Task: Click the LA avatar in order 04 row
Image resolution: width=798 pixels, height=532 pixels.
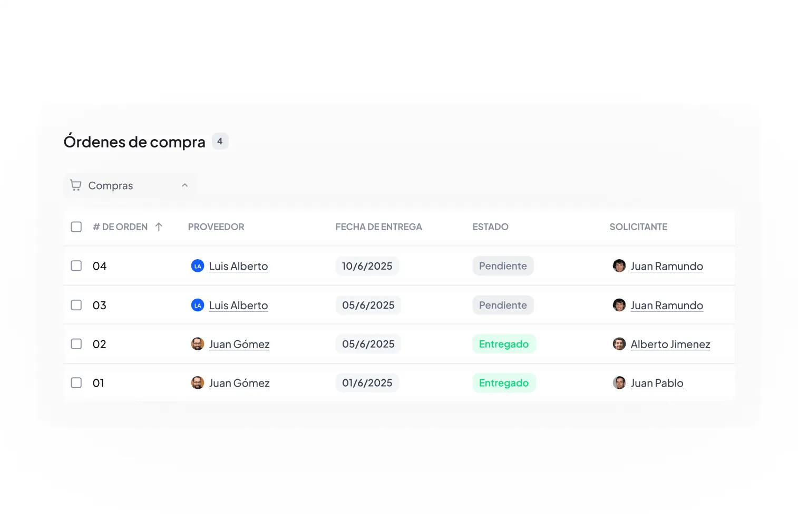Action: coord(198,266)
